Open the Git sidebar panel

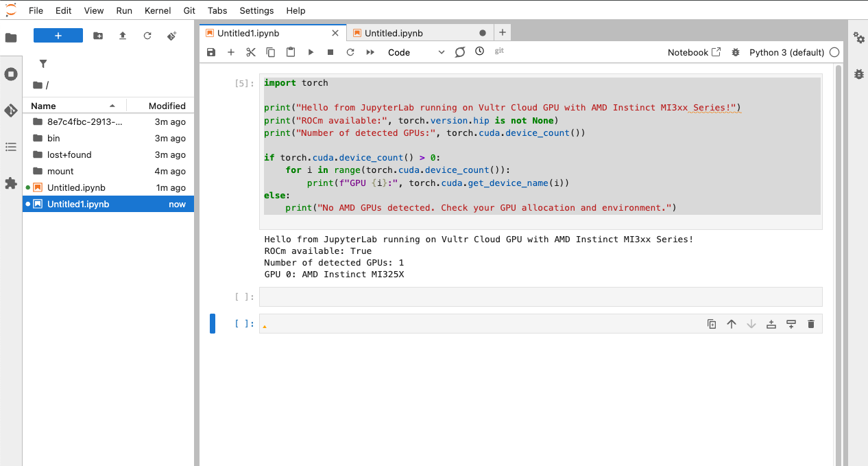pyautogui.click(x=11, y=110)
